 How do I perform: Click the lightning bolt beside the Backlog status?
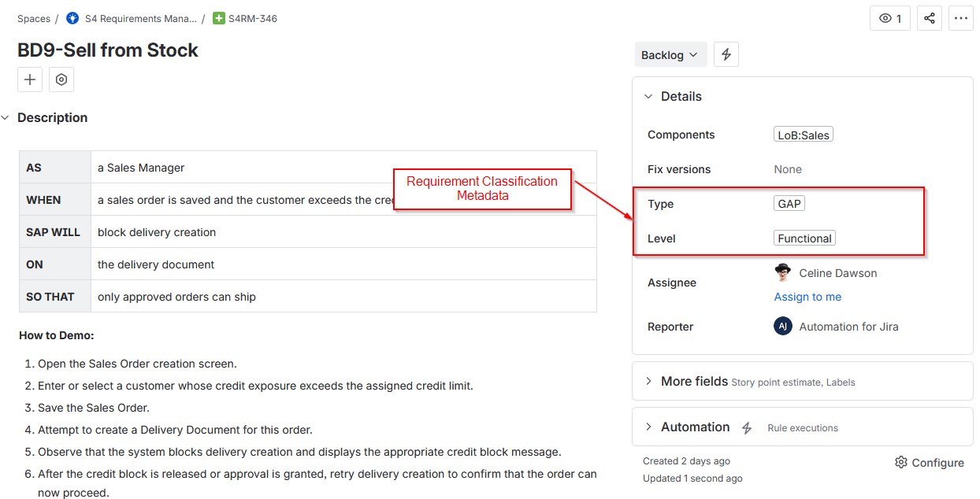pos(726,54)
